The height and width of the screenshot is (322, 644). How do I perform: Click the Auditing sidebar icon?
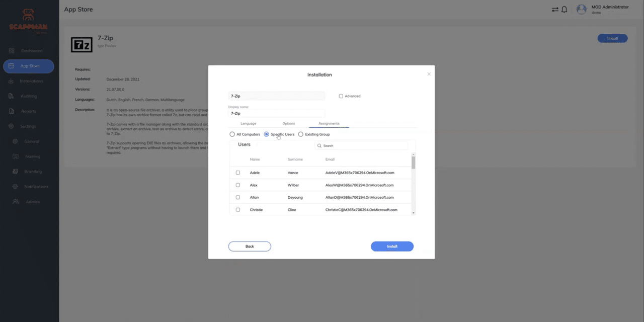(11, 96)
